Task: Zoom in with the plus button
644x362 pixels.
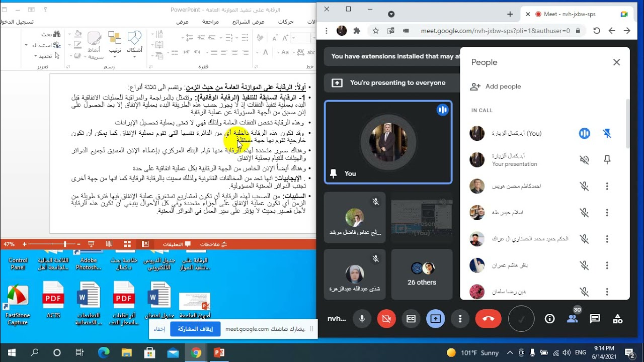Action: (24, 244)
